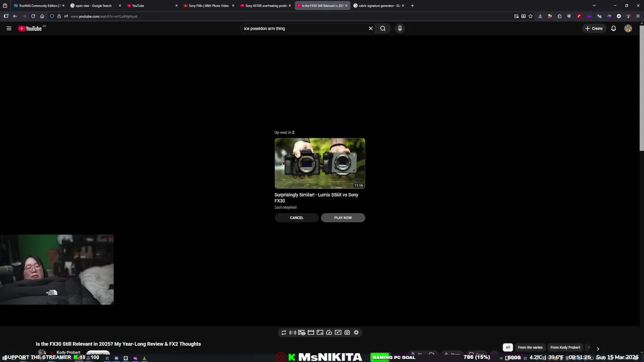Open YouTube notifications bell
The height and width of the screenshot is (362, 644).
pyautogui.click(x=613, y=29)
